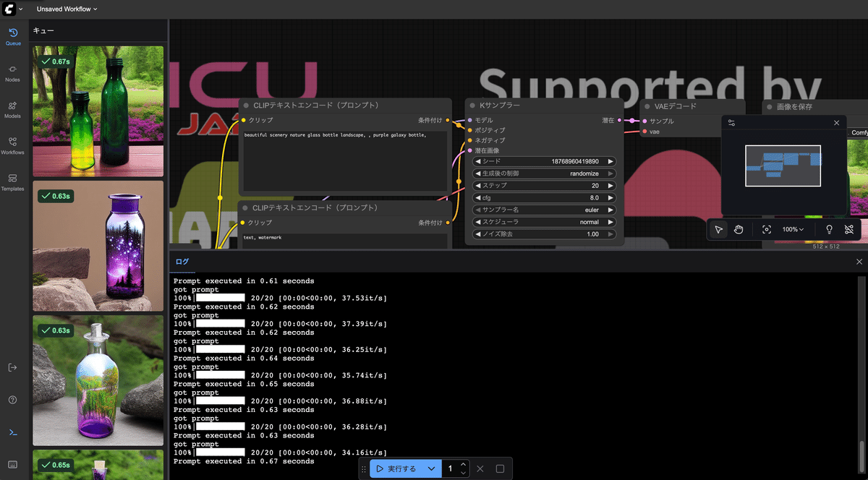This screenshot has width=868, height=480.
Task: Open the keyboard shortcuts icon
Action: (x=13, y=464)
